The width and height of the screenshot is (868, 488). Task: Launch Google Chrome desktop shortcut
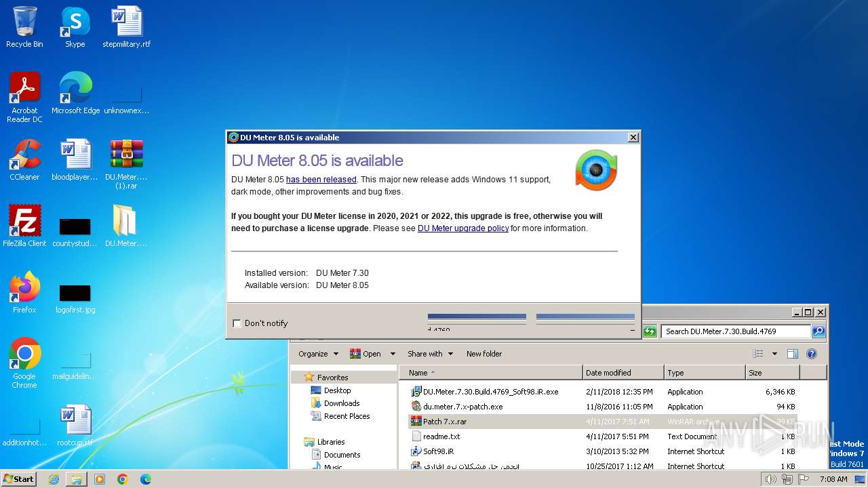[x=24, y=363]
